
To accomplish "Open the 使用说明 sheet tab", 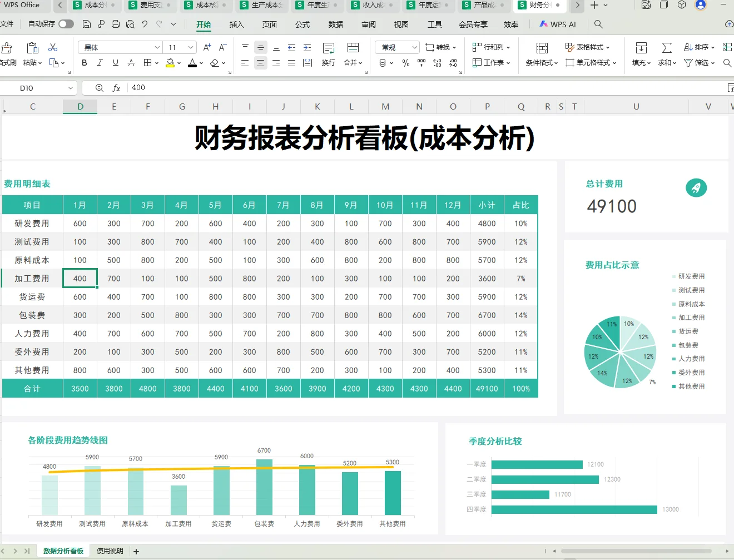I will [110, 551].
